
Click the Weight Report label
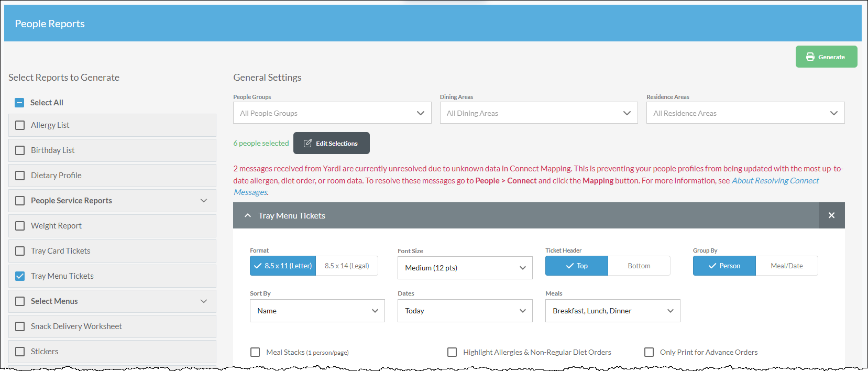56,226
